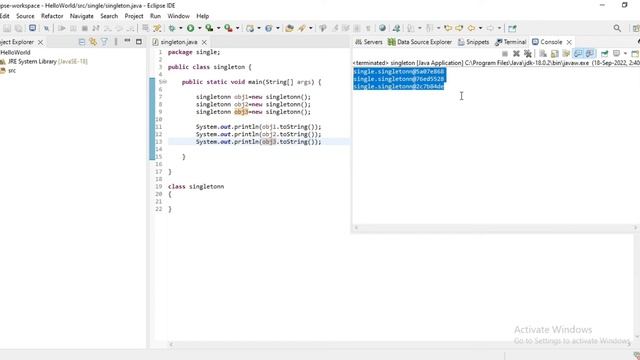Close the Project Explorer view
Screen dimensions: 640x360
40,42
